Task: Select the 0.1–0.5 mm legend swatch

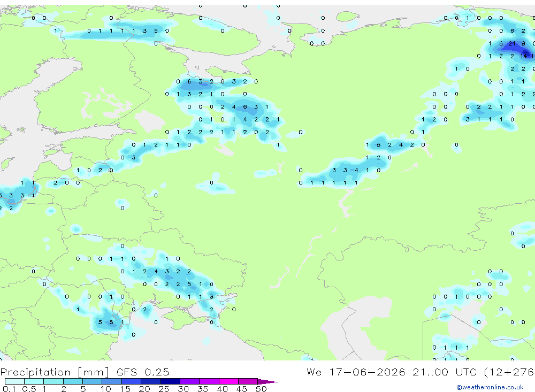Action: [x=14, y=381]
